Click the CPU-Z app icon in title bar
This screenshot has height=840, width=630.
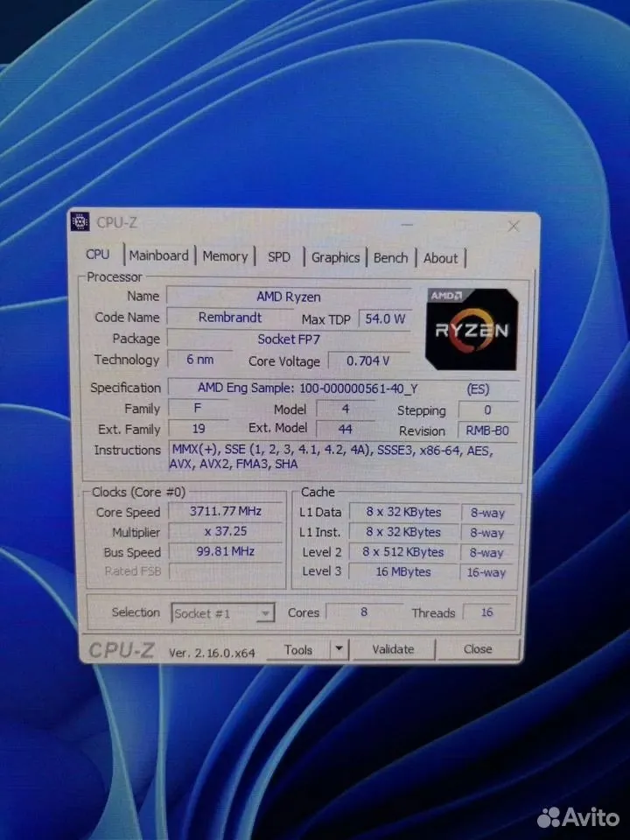(x=80, y=221)
